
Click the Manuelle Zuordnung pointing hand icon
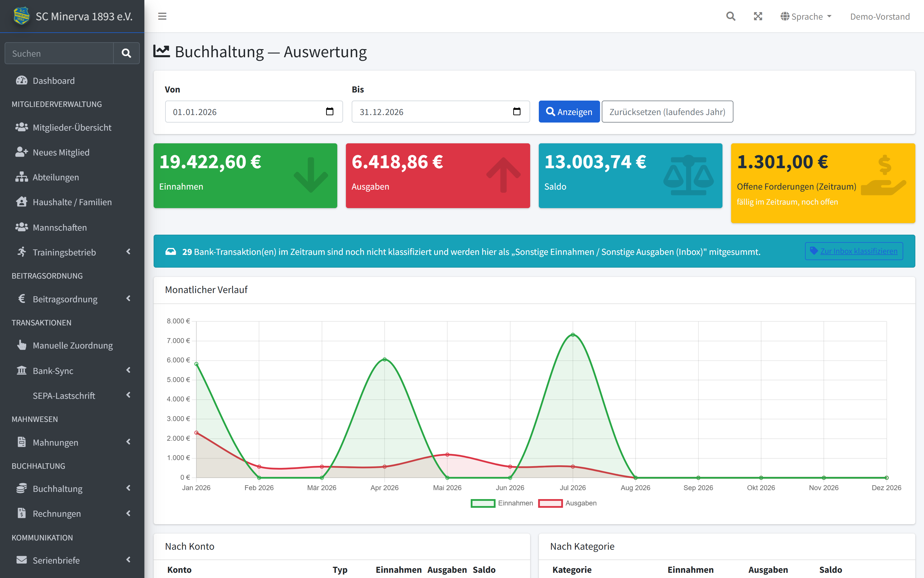tap(22, 345)
